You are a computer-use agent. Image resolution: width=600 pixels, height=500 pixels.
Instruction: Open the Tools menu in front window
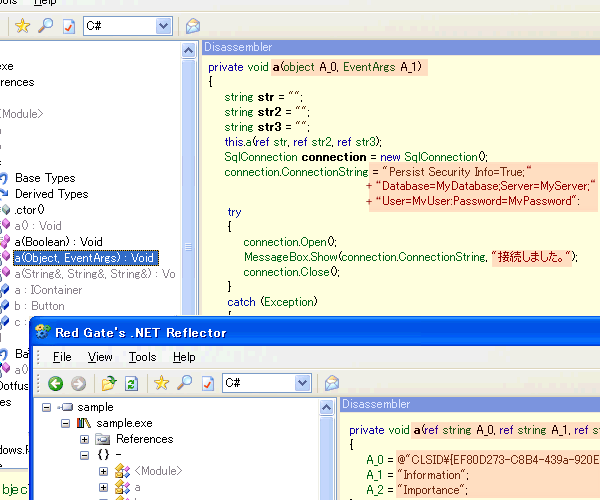[142, 357]
